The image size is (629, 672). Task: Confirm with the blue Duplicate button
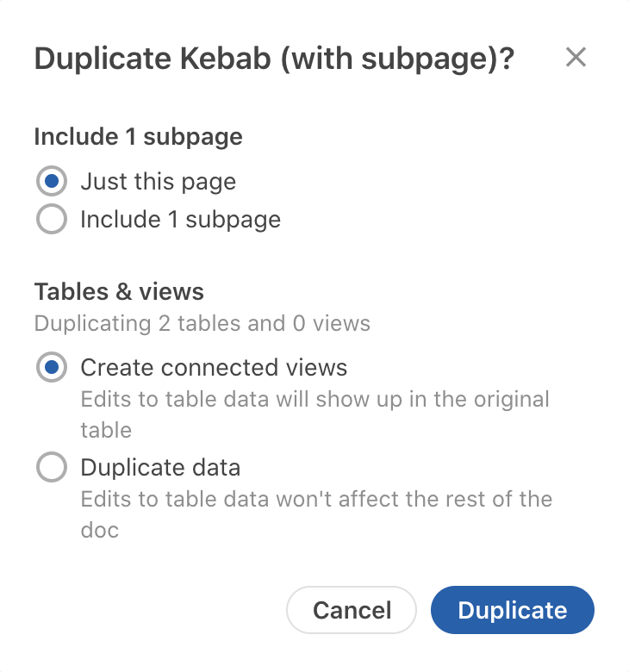coord(512,610)
